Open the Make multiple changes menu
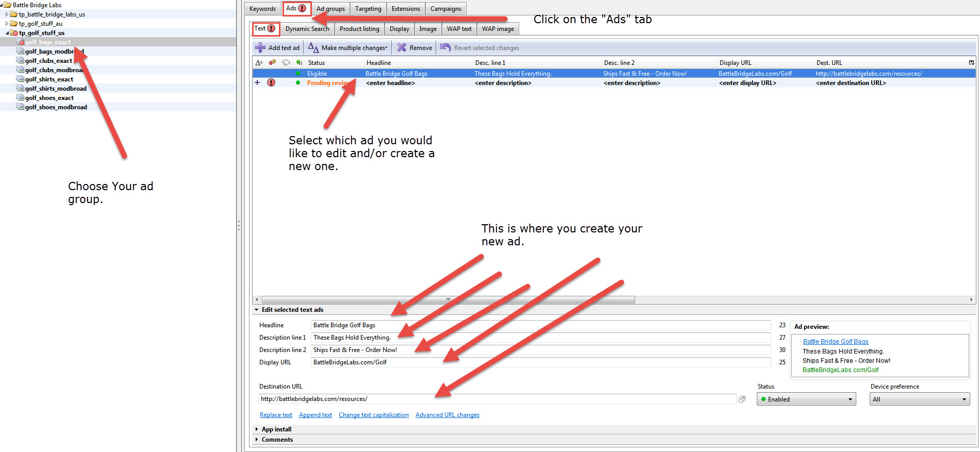Screen dimensions: 980x452 point(348,48)
